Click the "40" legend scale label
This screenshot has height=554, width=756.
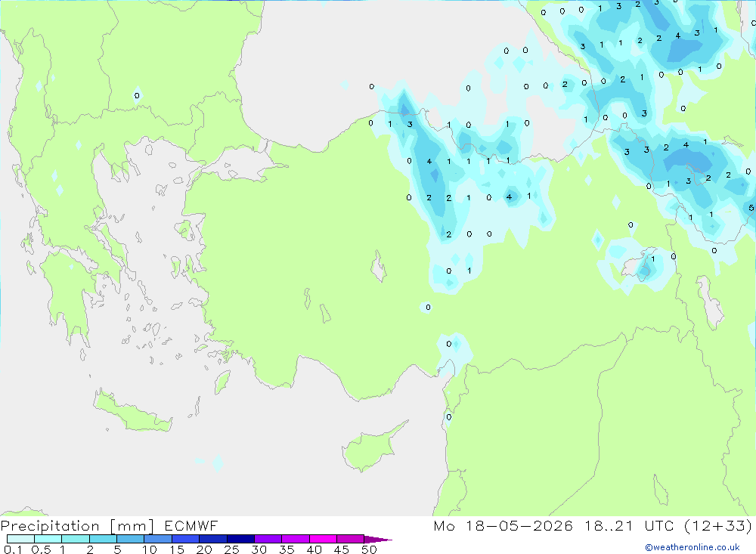click(x=314, y=549)
